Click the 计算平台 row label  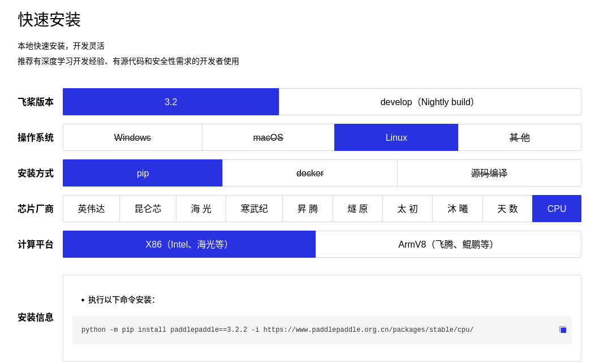coord(36,244)
